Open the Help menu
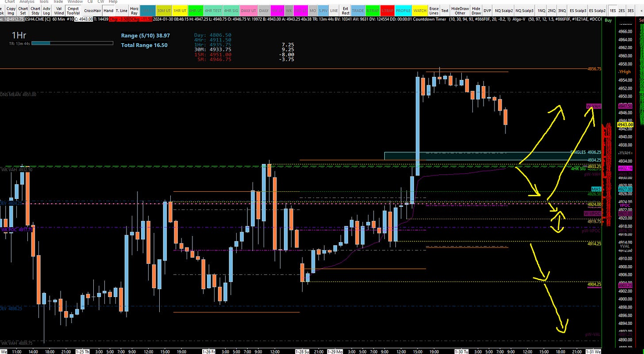Image resolution: width=644 pixels, height=354 pixels. [x=113, y=2]
